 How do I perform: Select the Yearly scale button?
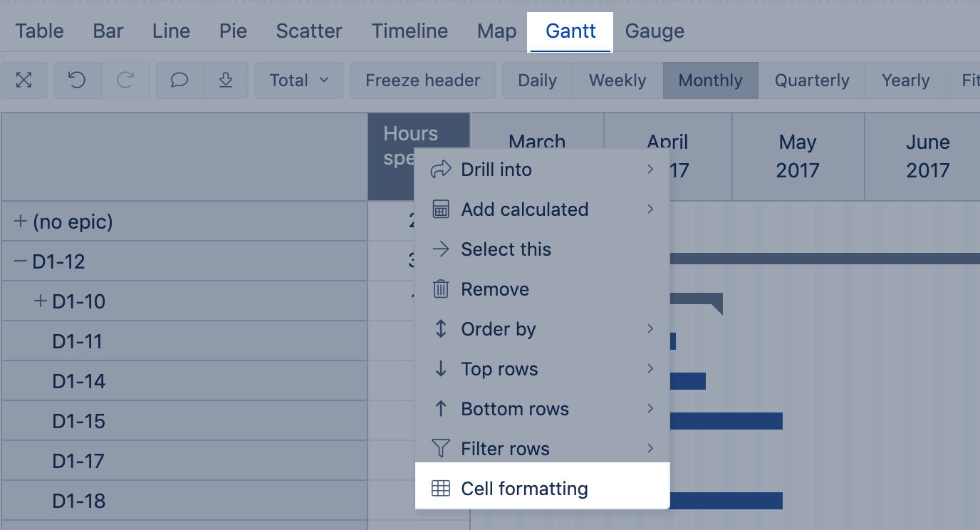[905, 80]
